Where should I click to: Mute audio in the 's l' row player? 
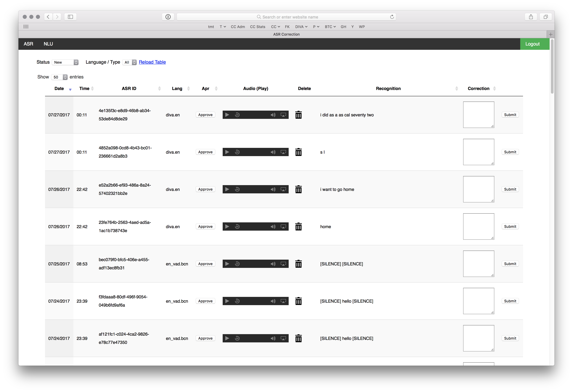[273, 152]
